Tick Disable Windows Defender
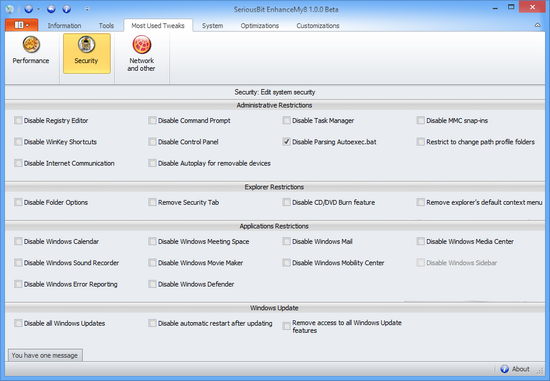Image resolution: width=550 pixels, height=381 pixels. coord(152,284)
